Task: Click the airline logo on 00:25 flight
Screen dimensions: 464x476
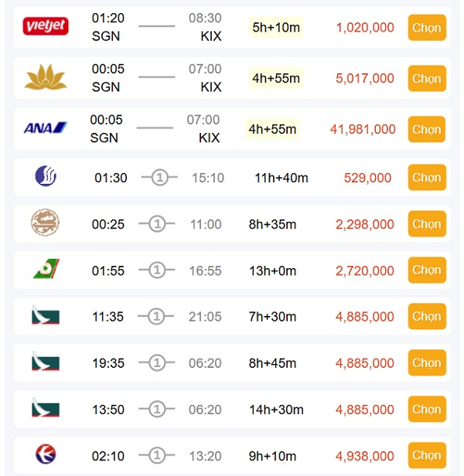Action: point(45,224)
